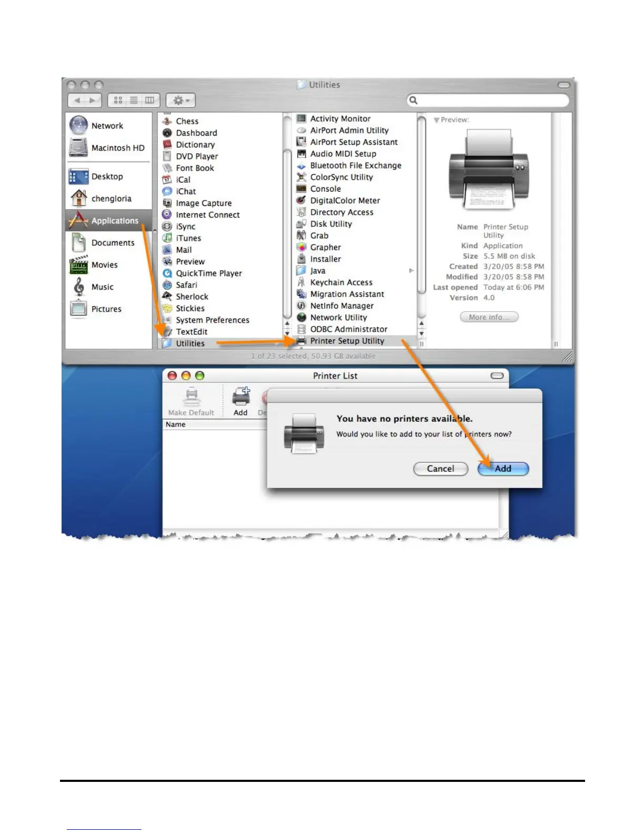Select System Preferences application
The image size is (644, 834).
click(x=206, y=320)
